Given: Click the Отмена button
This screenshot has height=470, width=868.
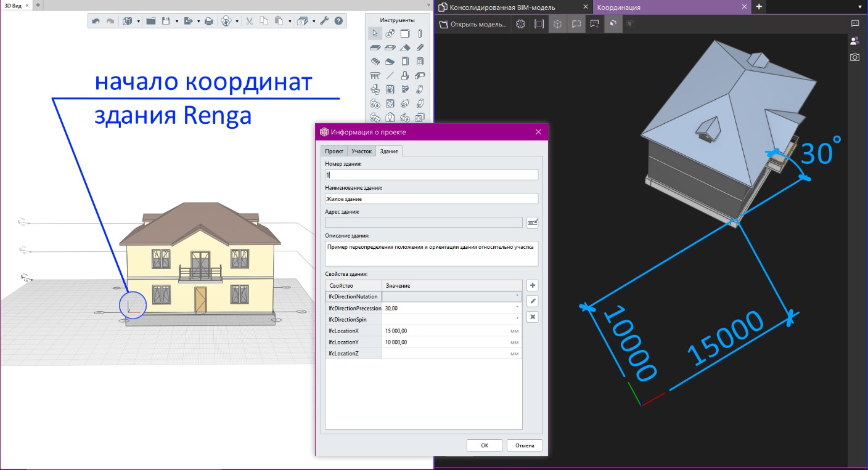Looking at the screenshot, I should pyautogui.click(x=525, y=445).
